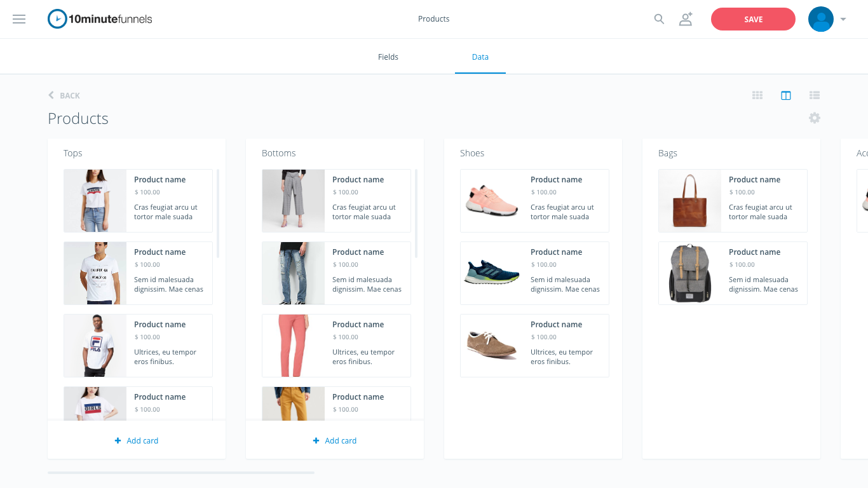Switch to board column view
The height and width of the screenshot is (488, 868).
[786, 95]
